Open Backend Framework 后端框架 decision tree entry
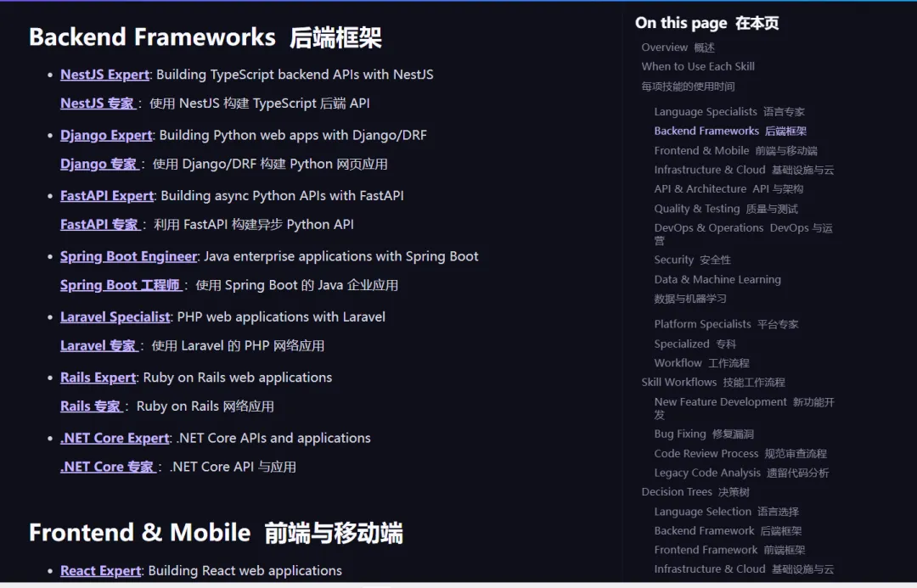This screenshot has height=588, width=917. (729, 531)
